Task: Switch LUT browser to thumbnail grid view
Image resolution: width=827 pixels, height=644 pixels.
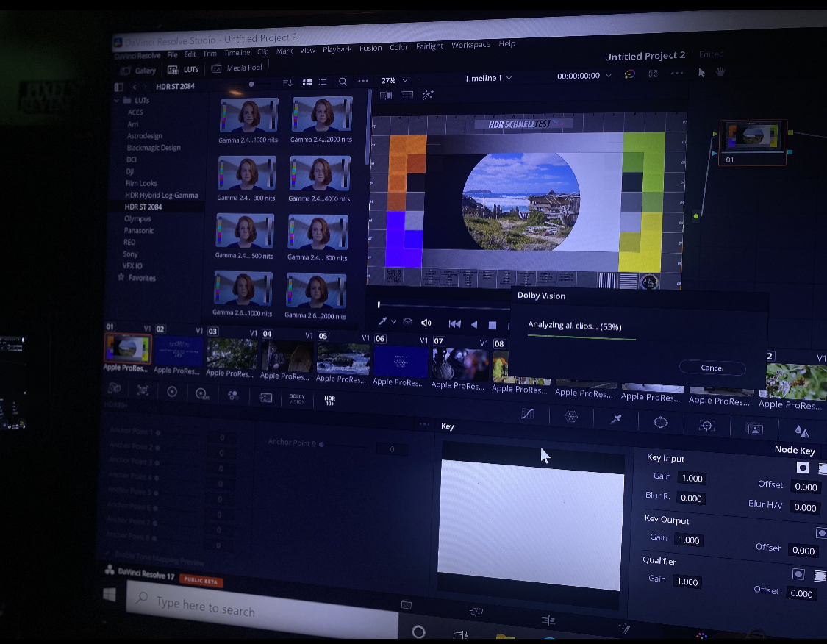Action: pyautogui.click(x=307, y=82)
